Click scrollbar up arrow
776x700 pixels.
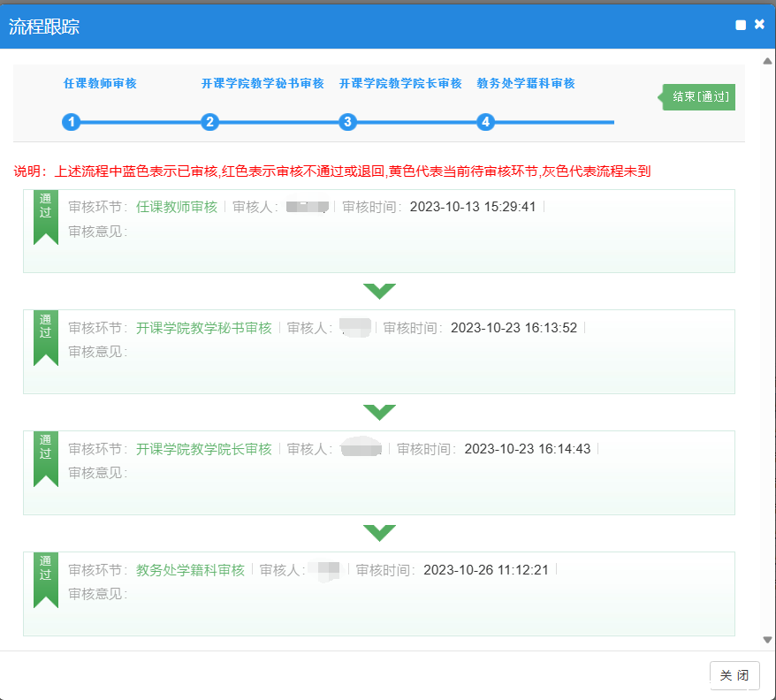click(x=766, y=59)
